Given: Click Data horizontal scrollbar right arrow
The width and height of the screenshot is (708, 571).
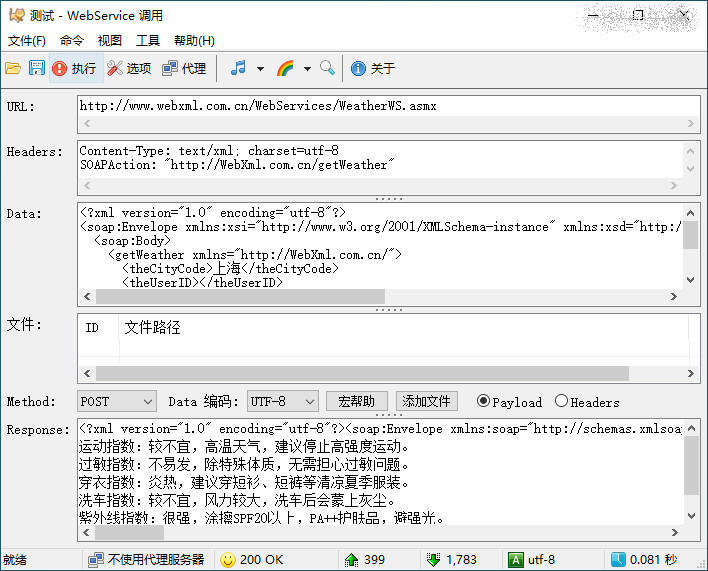Looking at the screenshot, I should [x=674, y=297].
